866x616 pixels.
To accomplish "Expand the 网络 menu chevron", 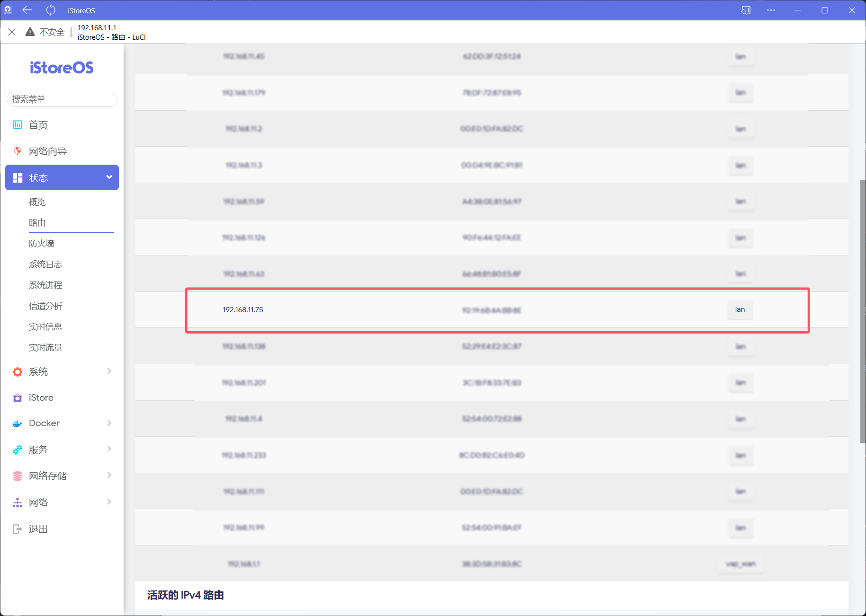I will click(x=109, y=502).
